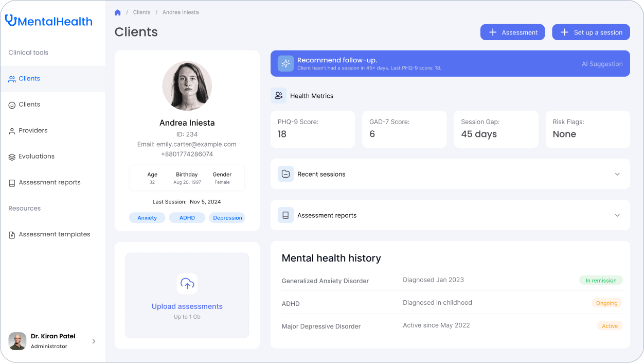Click the cloud upload icon
The height and width of the screenshot is (363, 644).
(x=187, y=284)
